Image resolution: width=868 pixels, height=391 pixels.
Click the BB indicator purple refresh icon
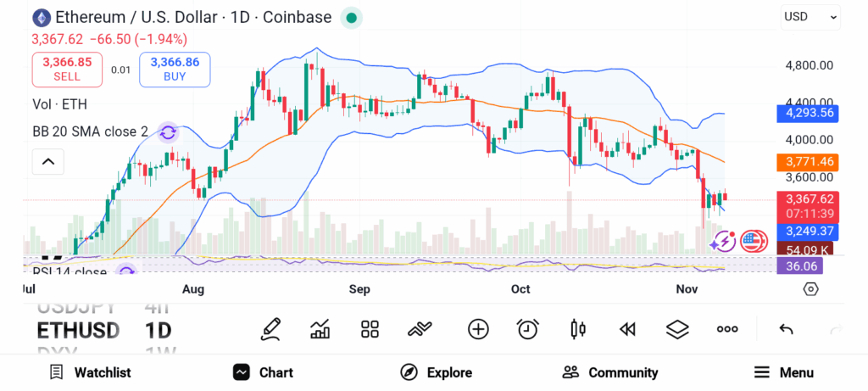click(x=168, y=132)
